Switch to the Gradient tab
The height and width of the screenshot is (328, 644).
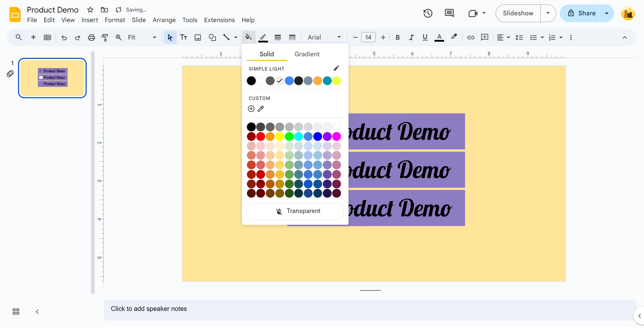(307, 54)
